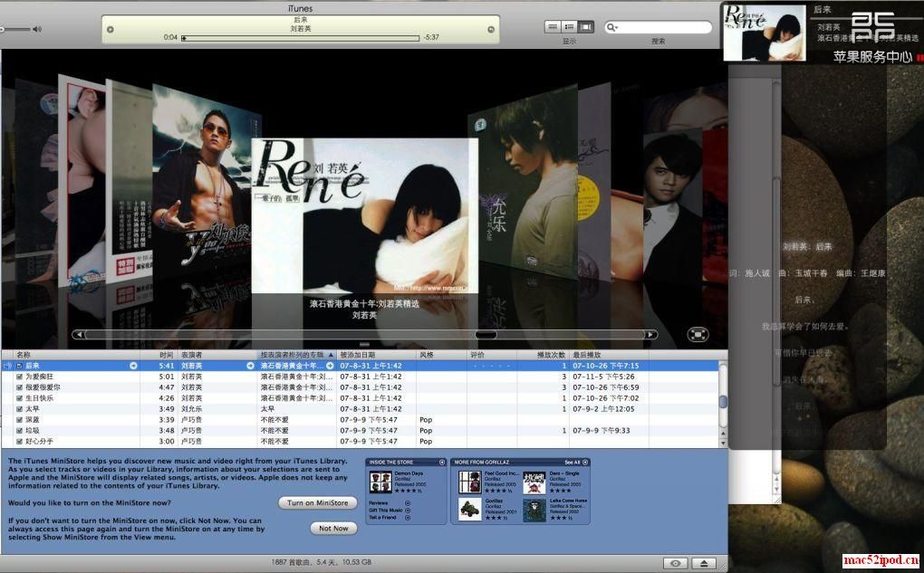This screenshot has height=573, width=924.
Task: Sort by 表演者 column header
Action: pyautogui.click(x=217, y=355)
